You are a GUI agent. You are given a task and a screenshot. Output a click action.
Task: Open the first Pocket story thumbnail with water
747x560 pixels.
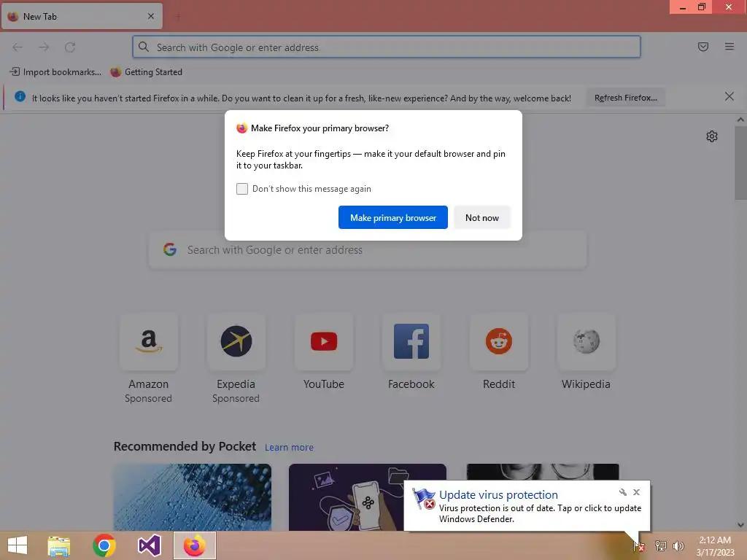[193, 497]
